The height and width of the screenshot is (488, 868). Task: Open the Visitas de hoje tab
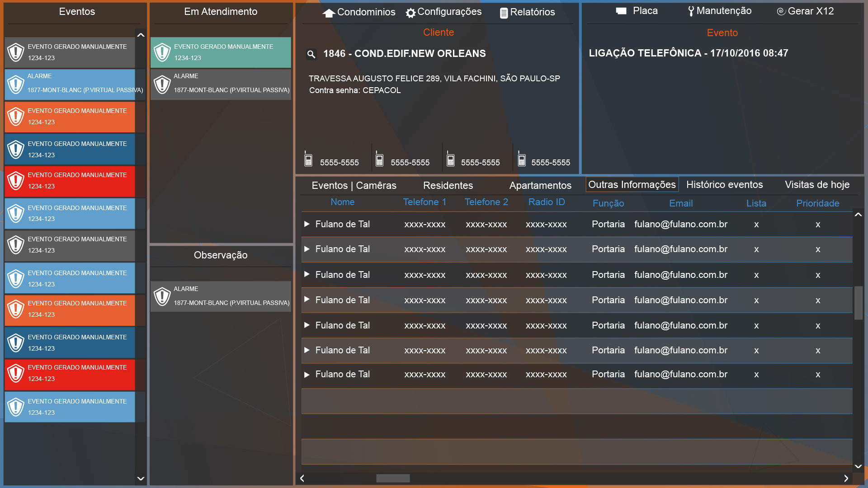pyautogui.click(x=817, y=184)
